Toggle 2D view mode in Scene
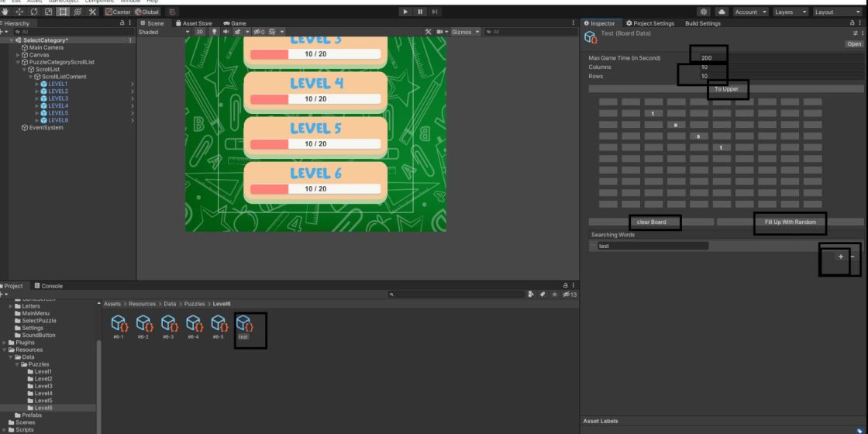The width and height of the screenshot is (868, 434). click(201, 32)
